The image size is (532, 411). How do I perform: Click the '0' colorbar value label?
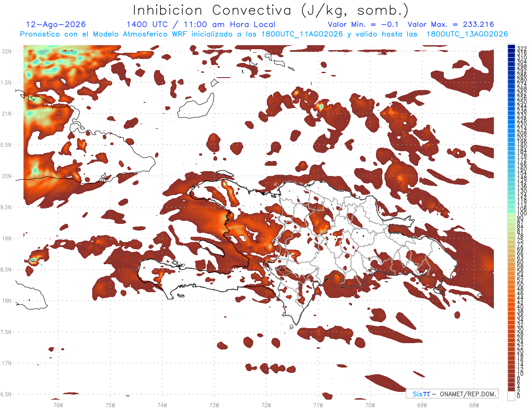click(519, 396)
